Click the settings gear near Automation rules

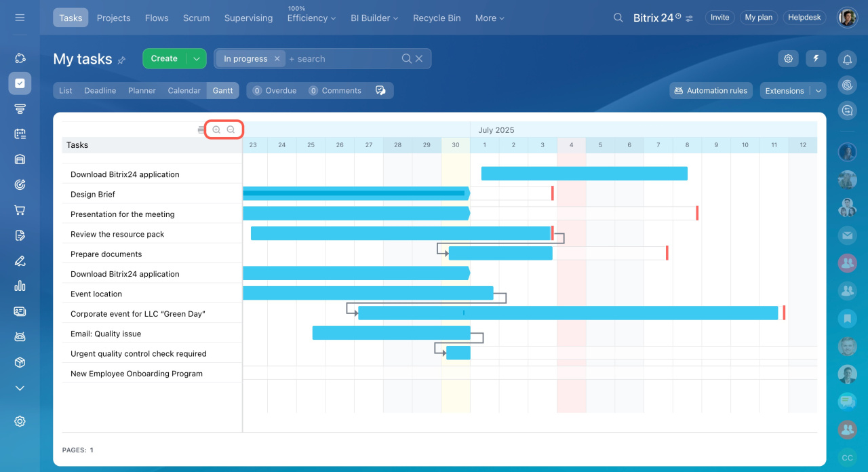click(x=788, y=58)
